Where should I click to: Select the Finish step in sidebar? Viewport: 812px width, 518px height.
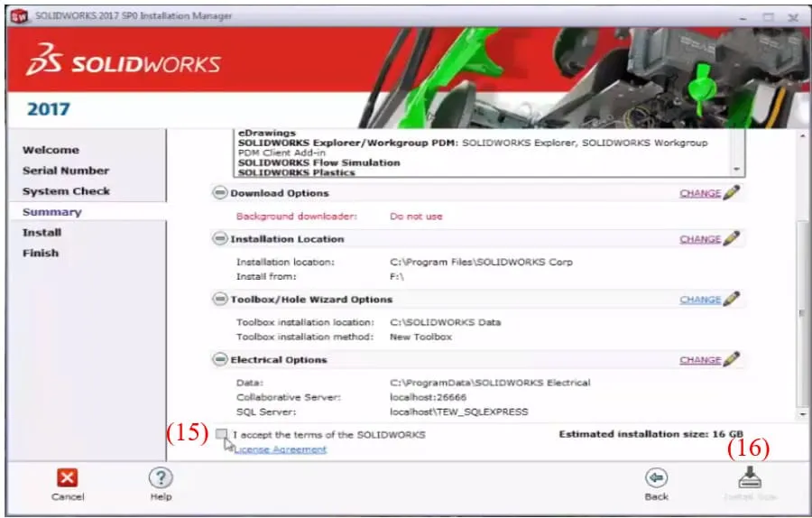[x=41, y=254]
